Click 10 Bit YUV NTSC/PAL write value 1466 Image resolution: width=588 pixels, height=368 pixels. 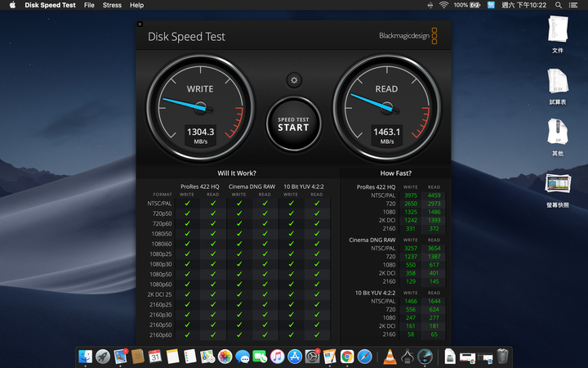(411, 301)
